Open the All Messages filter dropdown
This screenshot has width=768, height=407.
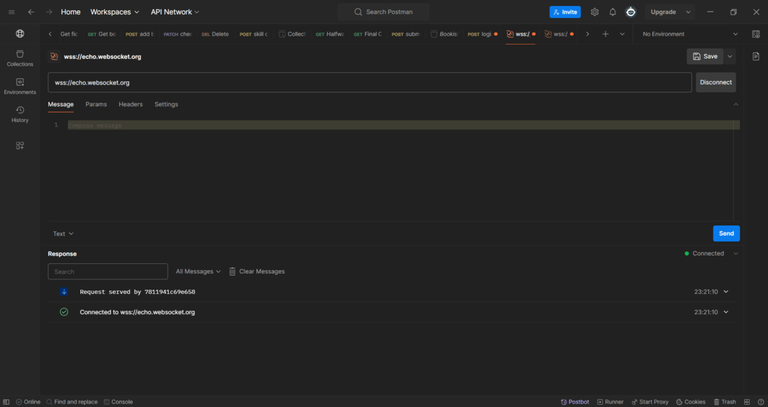198,272
